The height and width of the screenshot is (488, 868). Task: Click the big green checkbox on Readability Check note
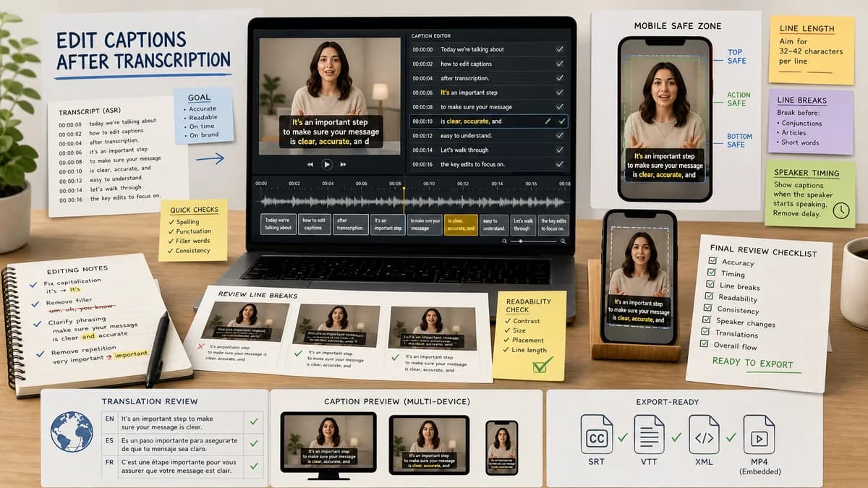point(541,366)
